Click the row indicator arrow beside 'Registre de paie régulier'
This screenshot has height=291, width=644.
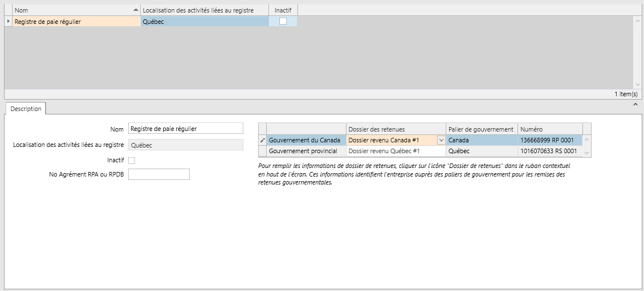(x=9, y=21)
